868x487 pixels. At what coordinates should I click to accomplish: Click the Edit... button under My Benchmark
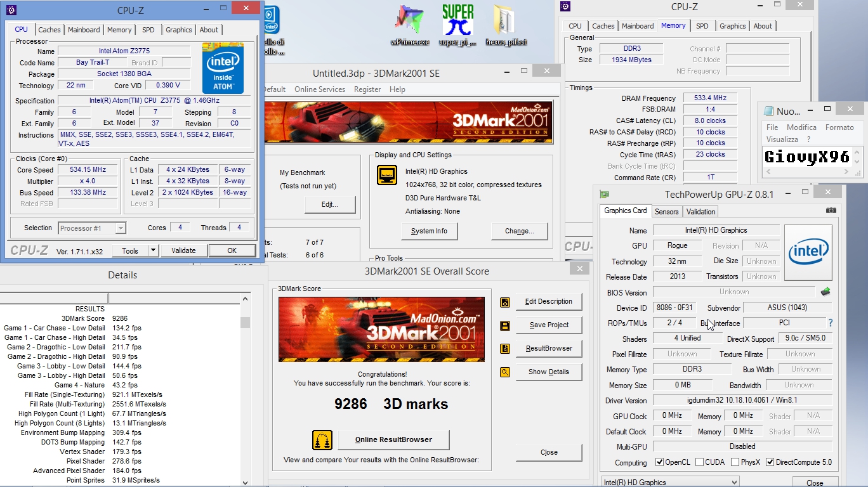click(x=329, y=204)
